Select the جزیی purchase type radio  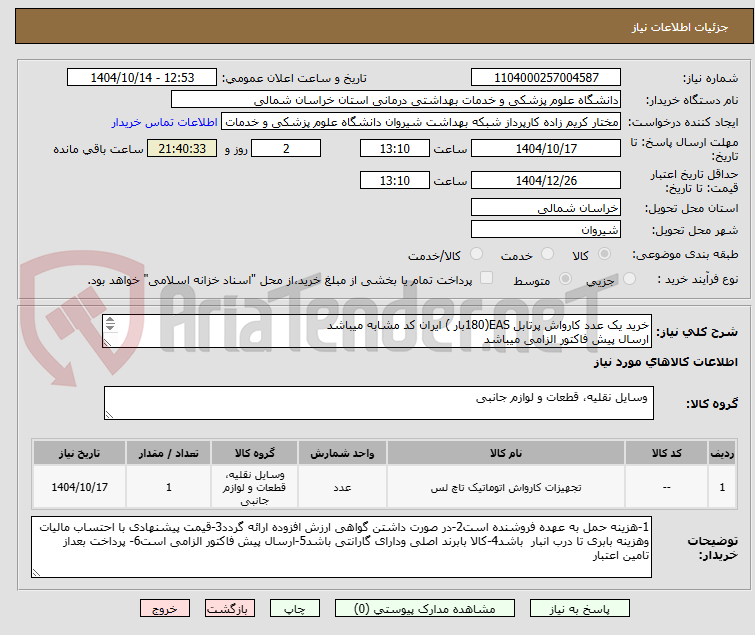pos(629,279)
